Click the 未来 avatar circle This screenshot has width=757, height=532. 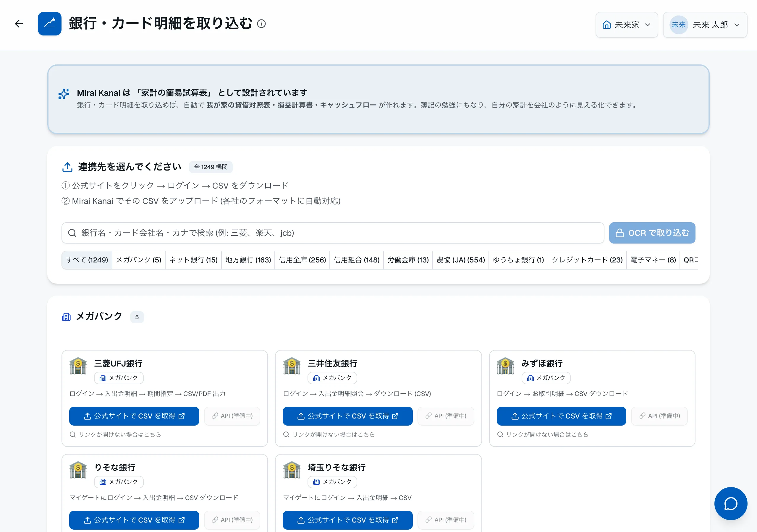click(679, 25)
